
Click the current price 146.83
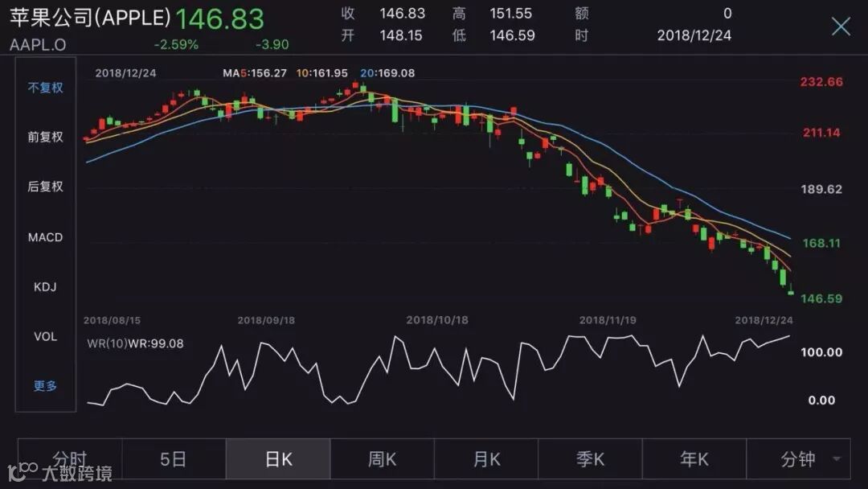(x=219, y=18)
